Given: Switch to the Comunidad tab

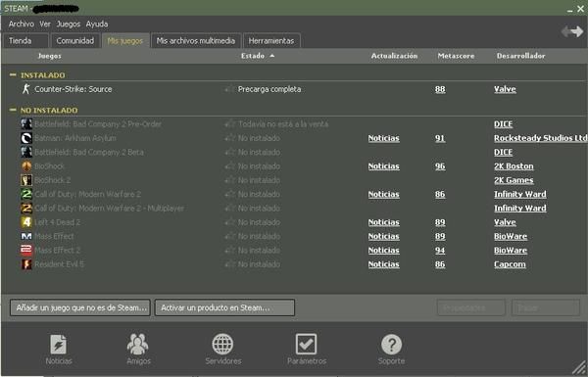Looking at the screenshot, I should pos(75,41).
